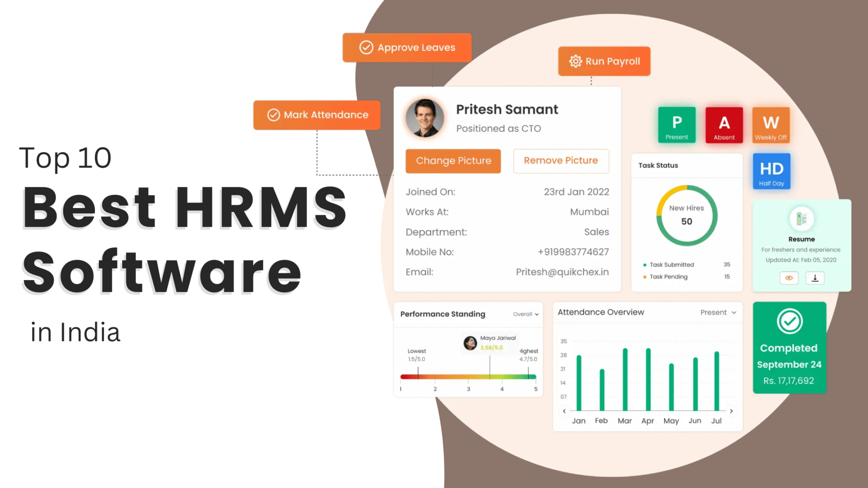
Task: Click the Change Picture button
Action: [x=453, y=161]
